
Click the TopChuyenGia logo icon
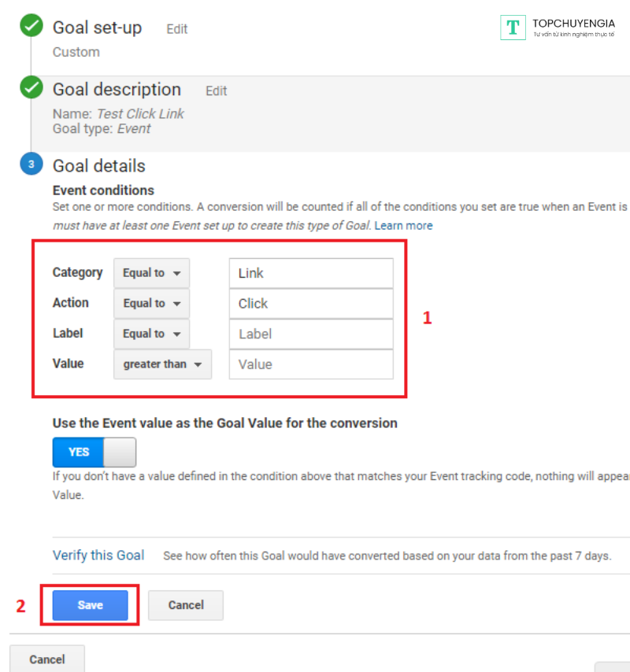(513, 28)
